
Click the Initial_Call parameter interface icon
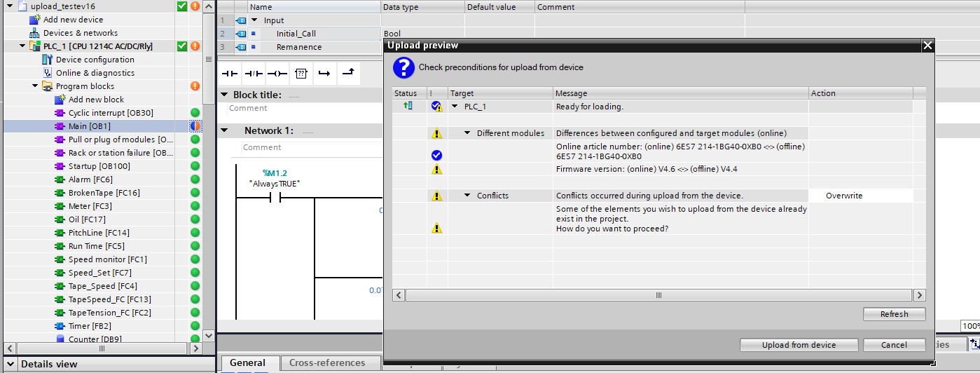tap(242, 34)
